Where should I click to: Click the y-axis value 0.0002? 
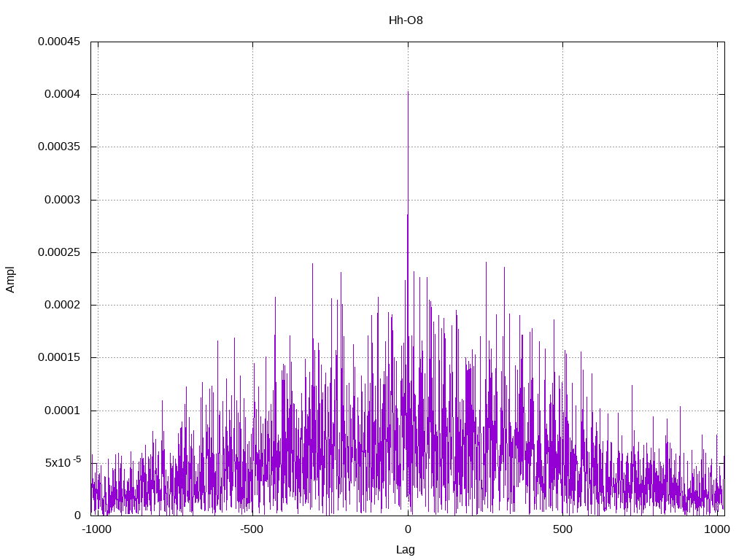pos(63,305)
